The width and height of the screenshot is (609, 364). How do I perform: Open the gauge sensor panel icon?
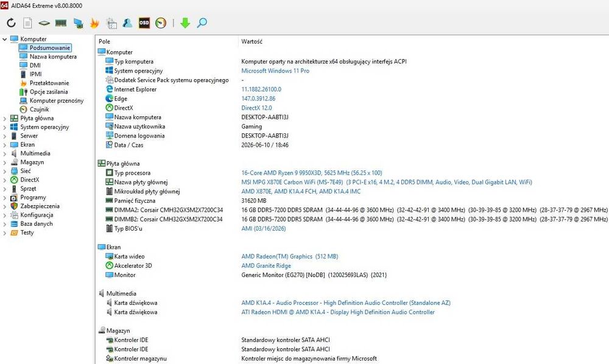pyautogui.click(x=161, y=23)
